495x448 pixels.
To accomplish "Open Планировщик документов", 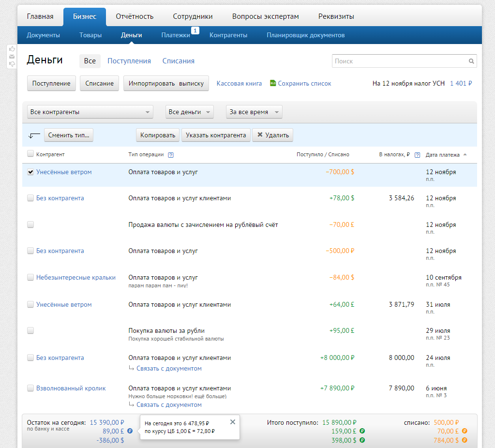I will tap(306, 35).
